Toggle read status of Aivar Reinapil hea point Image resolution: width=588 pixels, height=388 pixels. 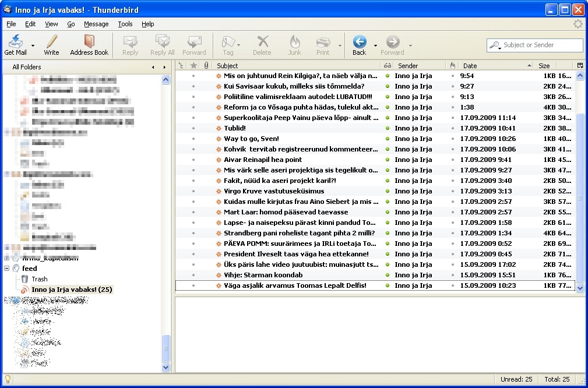(388, 160)
